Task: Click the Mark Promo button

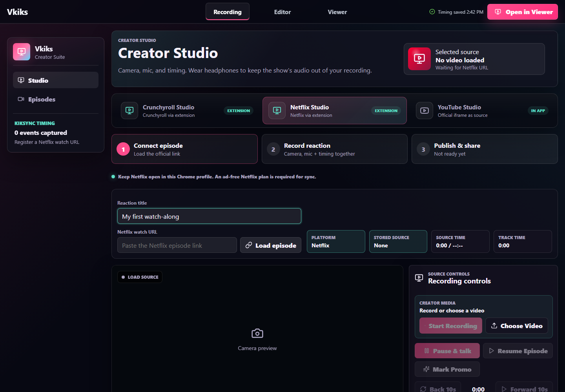Action: click(x=447, y=369)
